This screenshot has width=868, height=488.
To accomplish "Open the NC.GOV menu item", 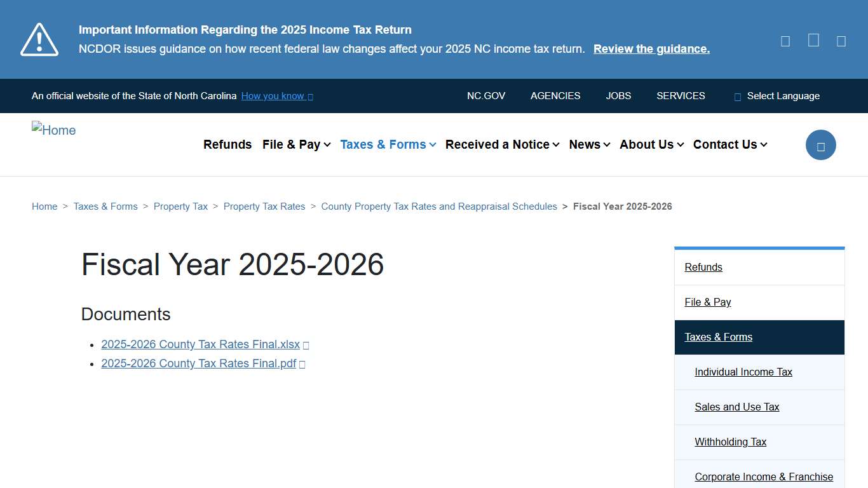I will pos(486,96).
